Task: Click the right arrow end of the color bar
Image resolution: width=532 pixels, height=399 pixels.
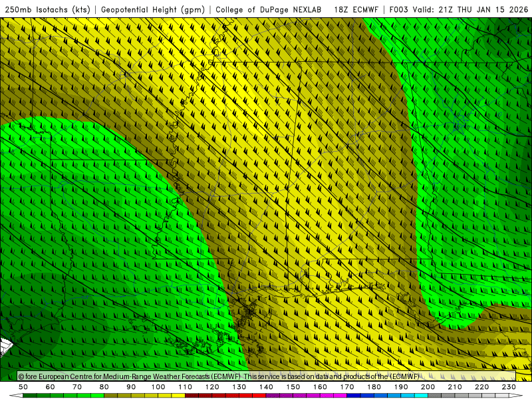Action: (x=516, y=396)
